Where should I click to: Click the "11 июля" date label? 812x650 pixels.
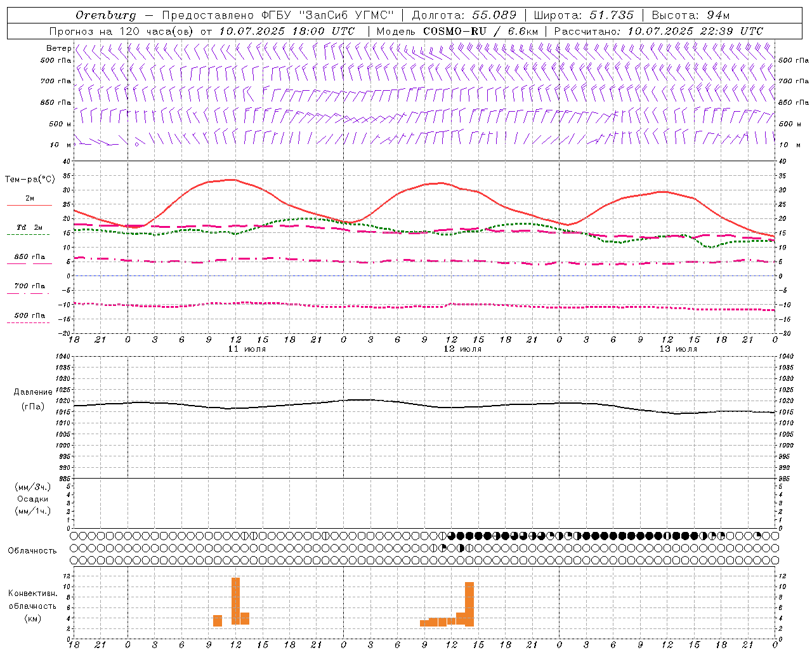click(x=247, y=349)
